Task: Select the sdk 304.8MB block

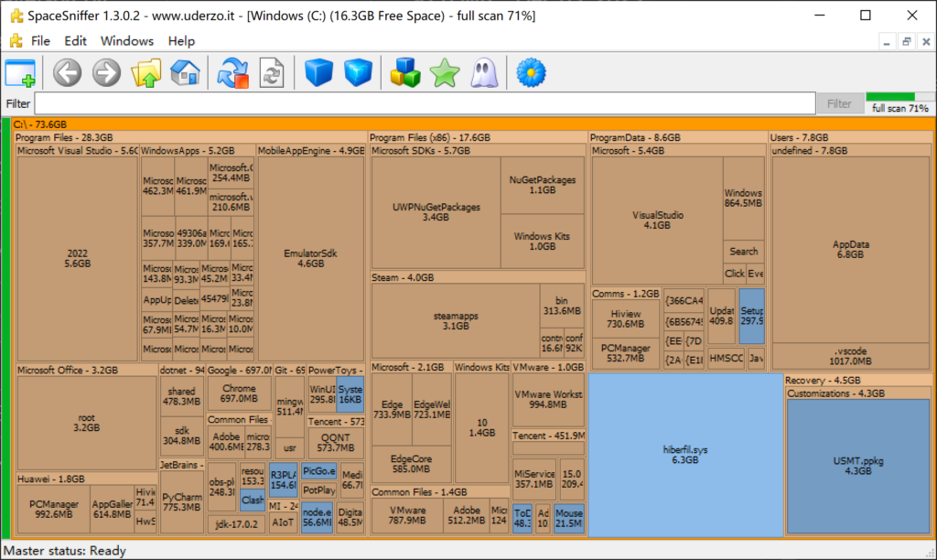Action: 182,436
